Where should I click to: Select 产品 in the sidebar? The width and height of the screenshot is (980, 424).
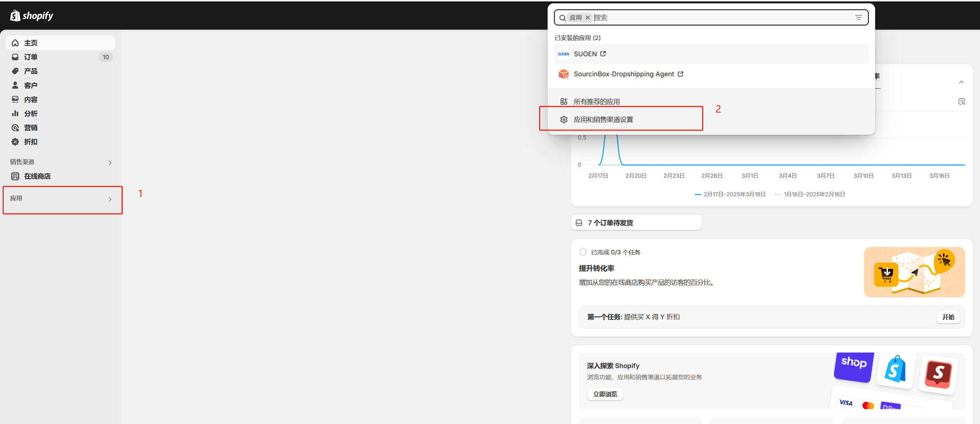(60, 71)
